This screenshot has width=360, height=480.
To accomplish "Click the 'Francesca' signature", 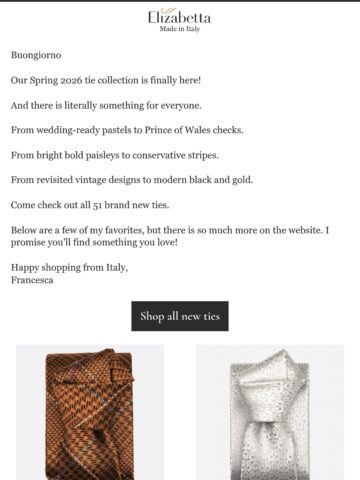I will (x=32, y=280).
